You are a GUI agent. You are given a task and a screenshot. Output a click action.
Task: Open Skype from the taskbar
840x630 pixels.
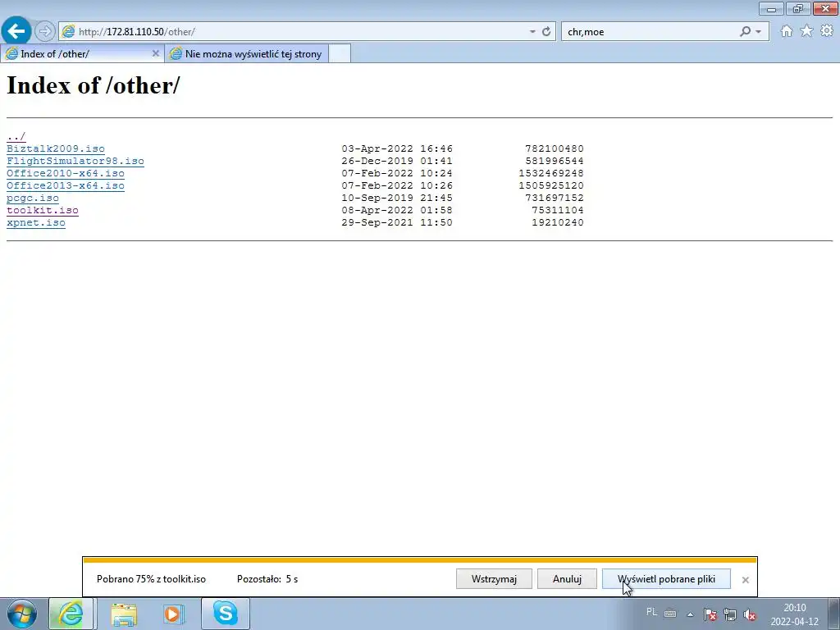[226, 614]
